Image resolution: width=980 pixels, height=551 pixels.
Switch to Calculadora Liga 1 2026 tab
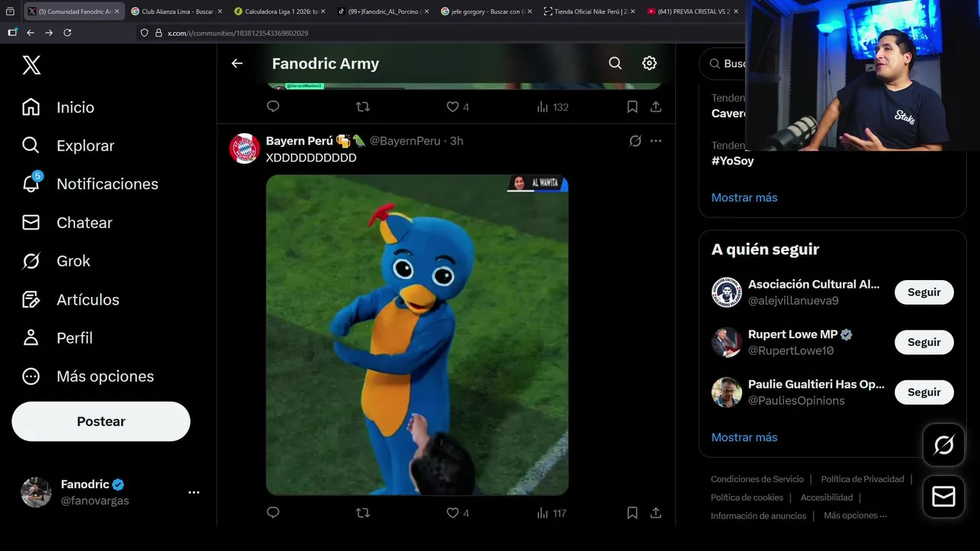coord(279,11)
